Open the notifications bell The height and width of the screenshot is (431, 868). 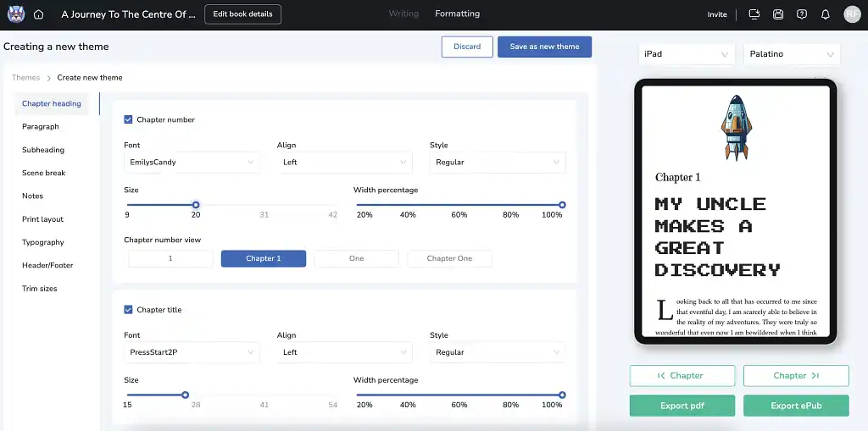826,14
